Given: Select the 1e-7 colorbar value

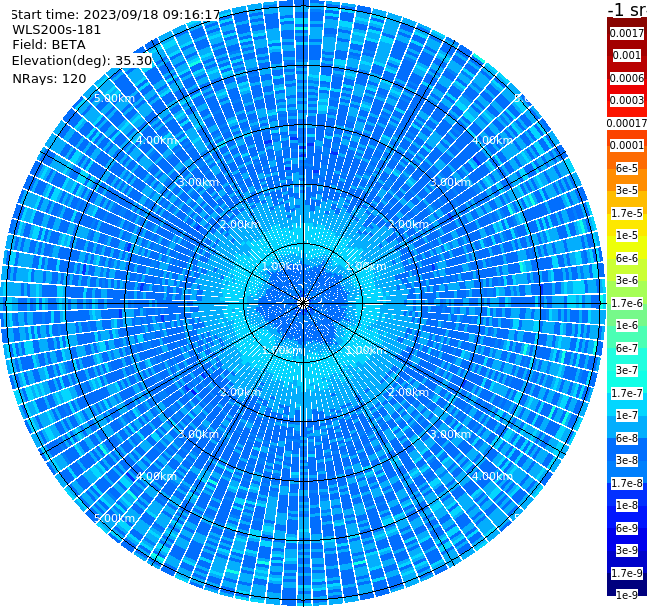Looking at the screenshot, I should [x=627, y=415].
